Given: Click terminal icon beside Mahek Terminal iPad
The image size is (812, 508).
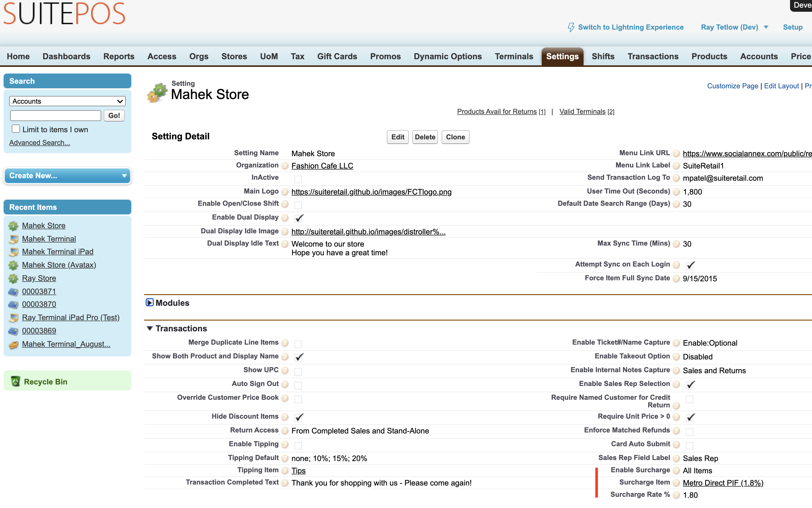Looking at the screenshot, I should tap(14, 252).
